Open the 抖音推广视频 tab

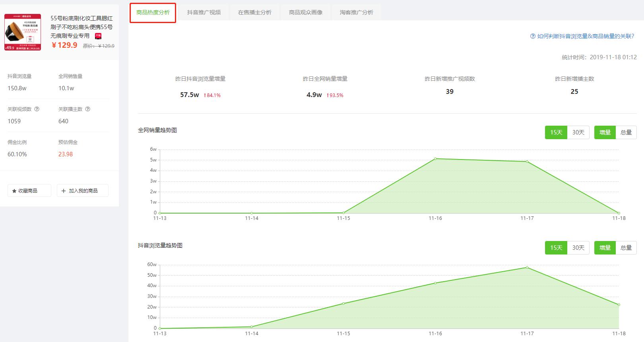[204, 12]
